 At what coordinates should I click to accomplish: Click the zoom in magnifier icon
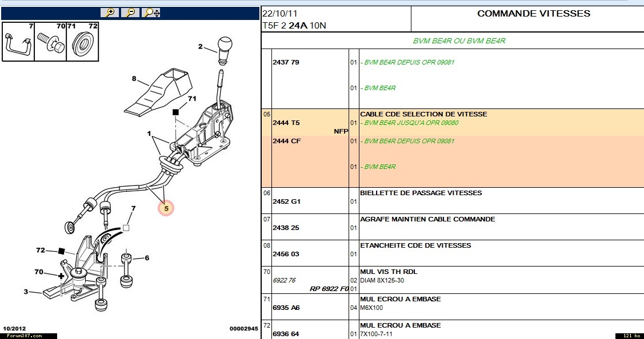[x=109, y=12]
